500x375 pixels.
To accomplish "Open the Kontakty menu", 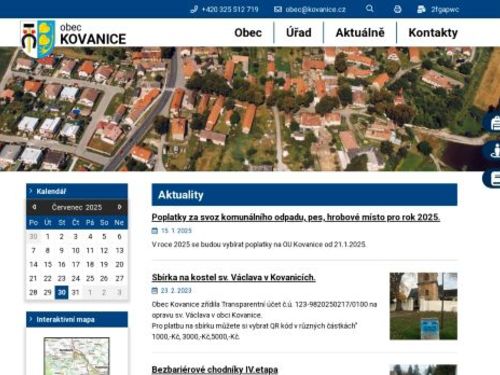I will point(433,33).
